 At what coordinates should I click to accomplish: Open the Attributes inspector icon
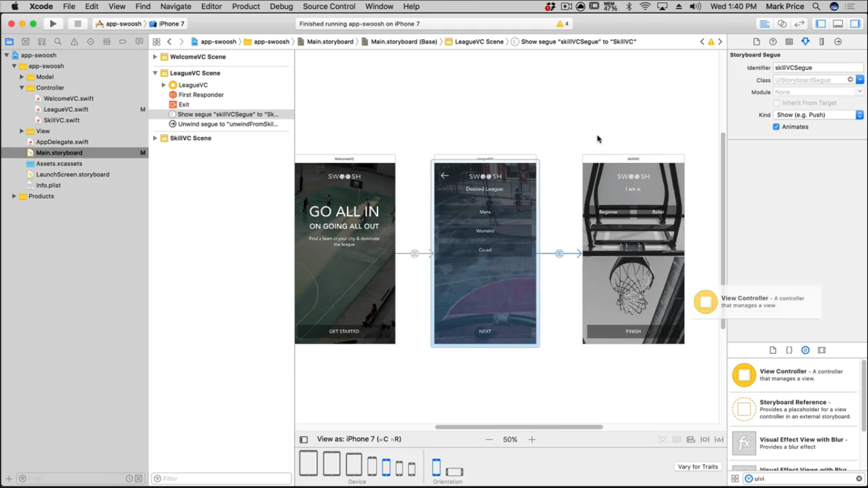tap(805, 41)
